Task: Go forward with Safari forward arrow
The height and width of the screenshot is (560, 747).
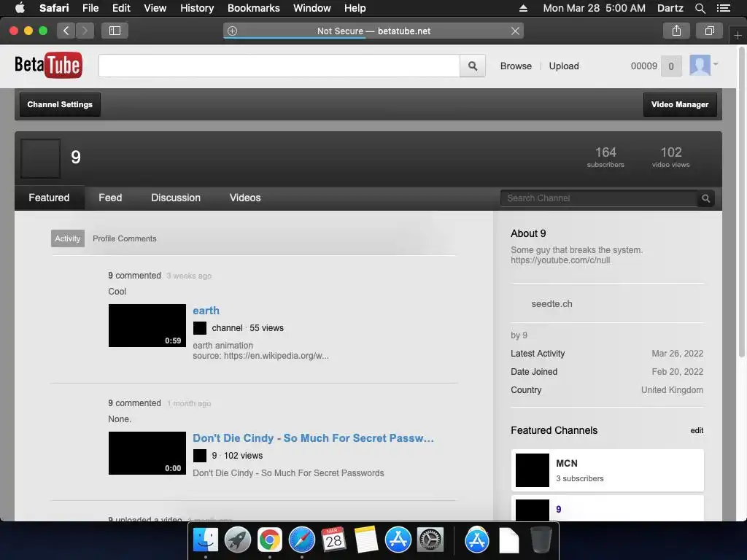Action: [85, 31]
